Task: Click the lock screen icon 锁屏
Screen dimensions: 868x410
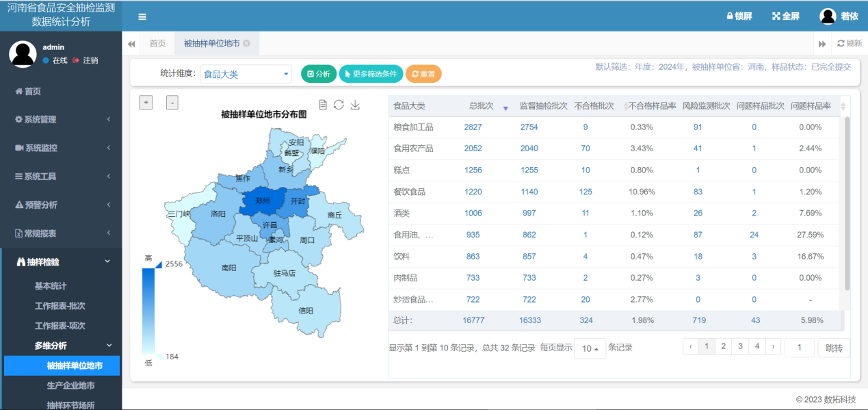Action: coord(739,16)
